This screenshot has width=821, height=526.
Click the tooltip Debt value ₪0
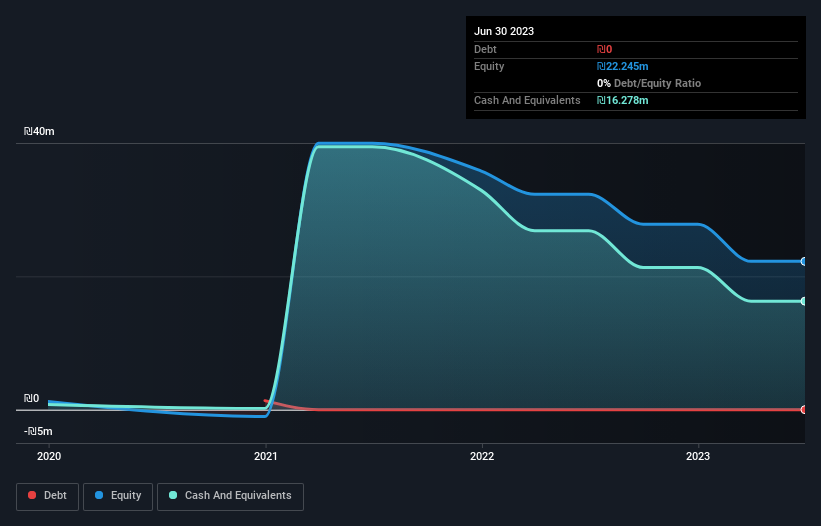point(604,49)
